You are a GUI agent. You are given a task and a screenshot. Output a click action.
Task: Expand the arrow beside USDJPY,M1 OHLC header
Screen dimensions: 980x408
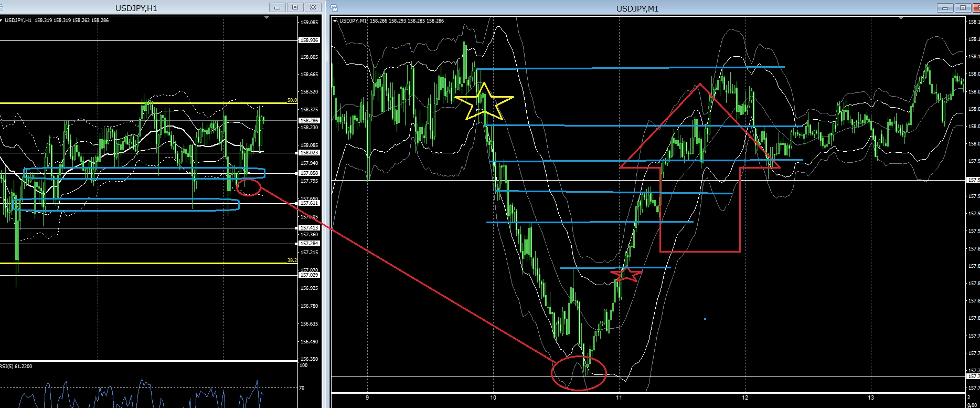[x=335, y=21]
